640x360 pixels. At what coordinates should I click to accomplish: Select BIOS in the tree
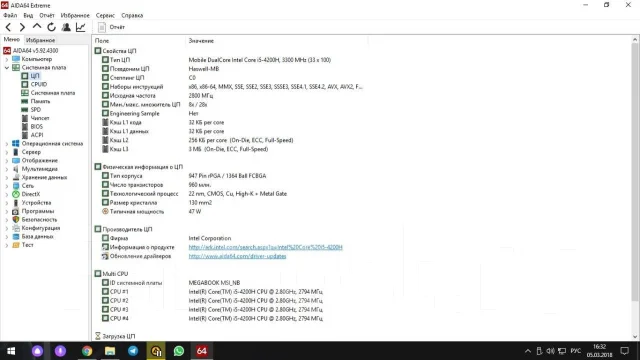click(36, 127)
